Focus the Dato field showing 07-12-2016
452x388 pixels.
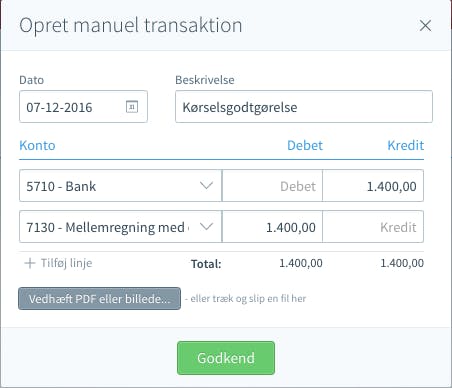point(83,107)
